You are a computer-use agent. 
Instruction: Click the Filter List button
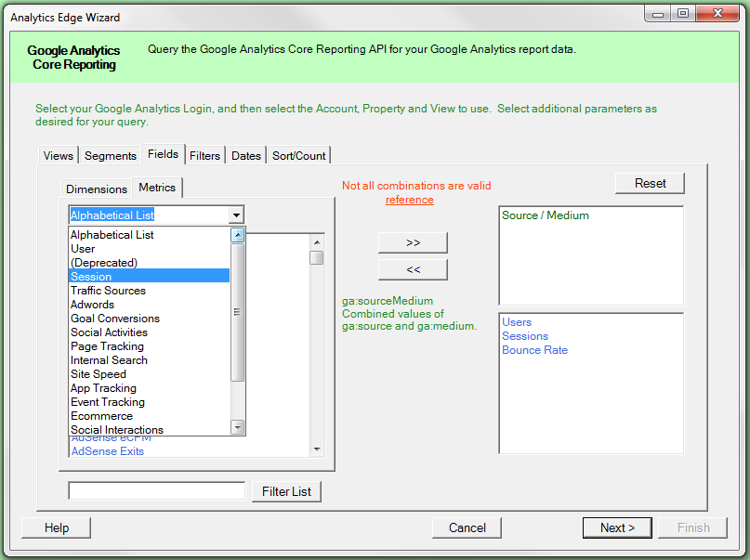pyautogui.click(x=286, y=491)
